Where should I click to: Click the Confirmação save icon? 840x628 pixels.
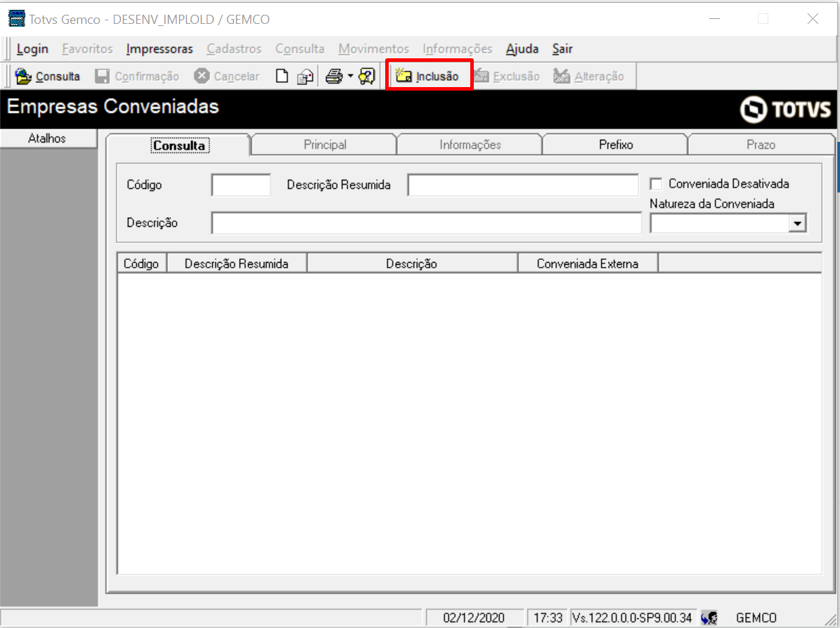[x=102, y=76]
